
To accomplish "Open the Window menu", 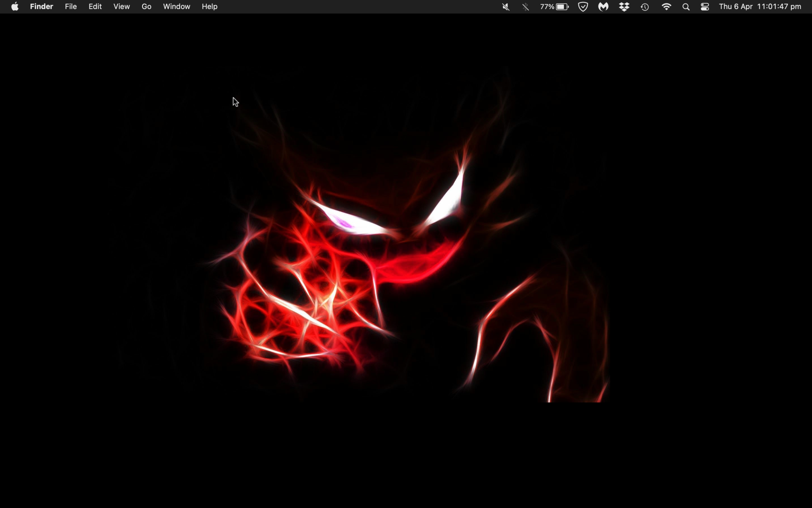I will [177, 7].
